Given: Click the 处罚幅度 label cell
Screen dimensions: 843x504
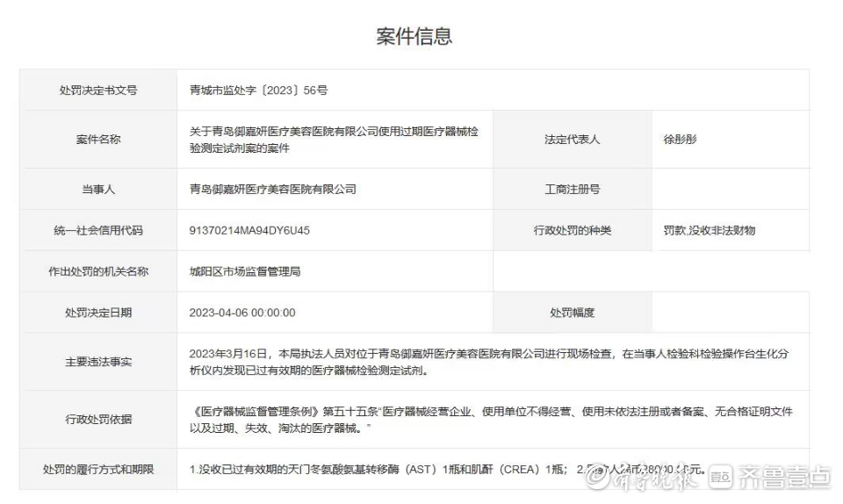Looking at the screenshot, I should pos(572,313).
